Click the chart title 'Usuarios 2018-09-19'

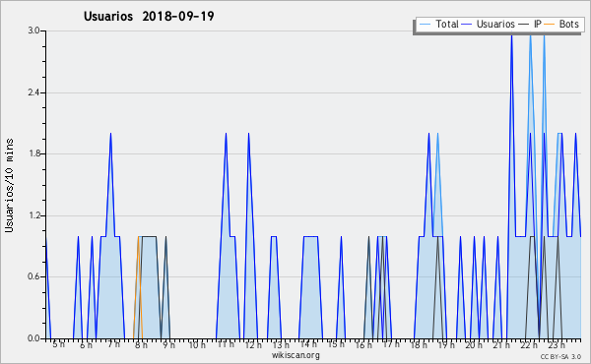(x=149, y=16)
